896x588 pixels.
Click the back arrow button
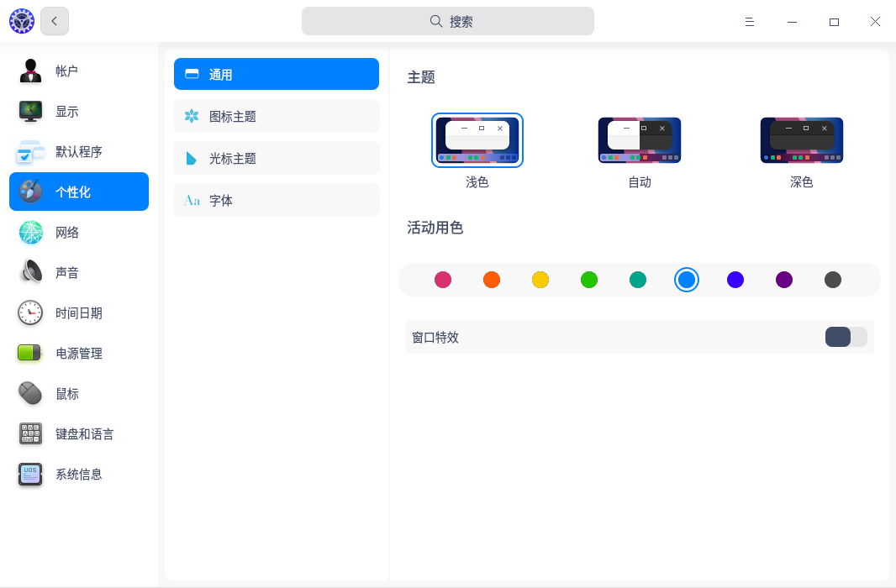pos(55,21)
